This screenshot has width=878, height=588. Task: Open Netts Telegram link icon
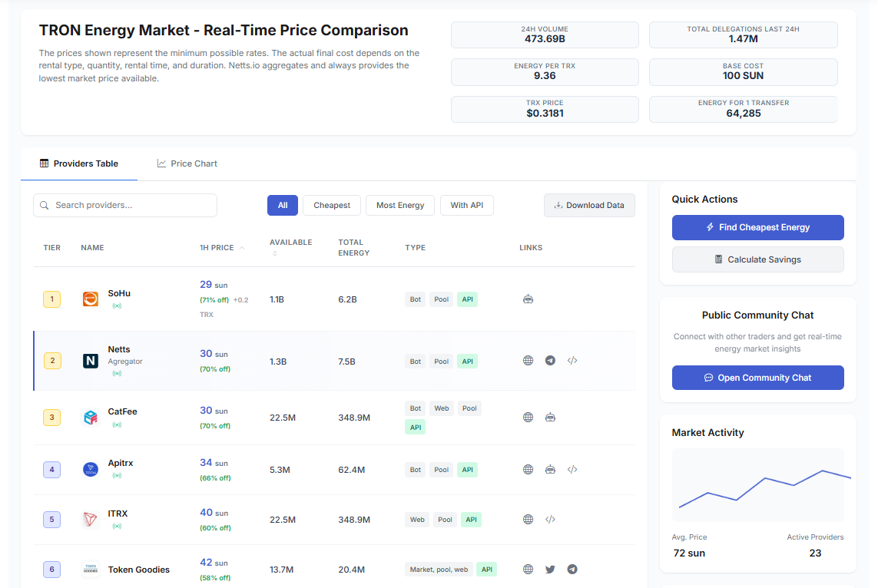coord(550,361)
